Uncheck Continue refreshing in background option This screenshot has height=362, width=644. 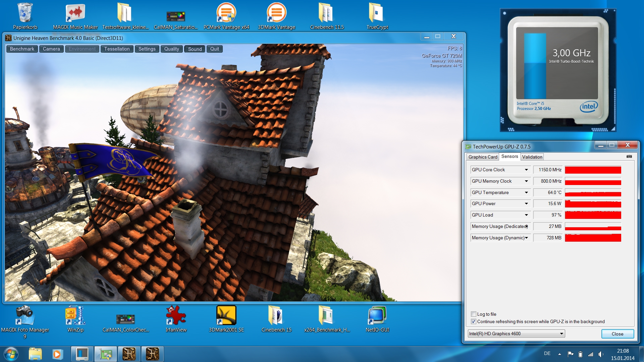pyautogui.click(x=474, y=321)
